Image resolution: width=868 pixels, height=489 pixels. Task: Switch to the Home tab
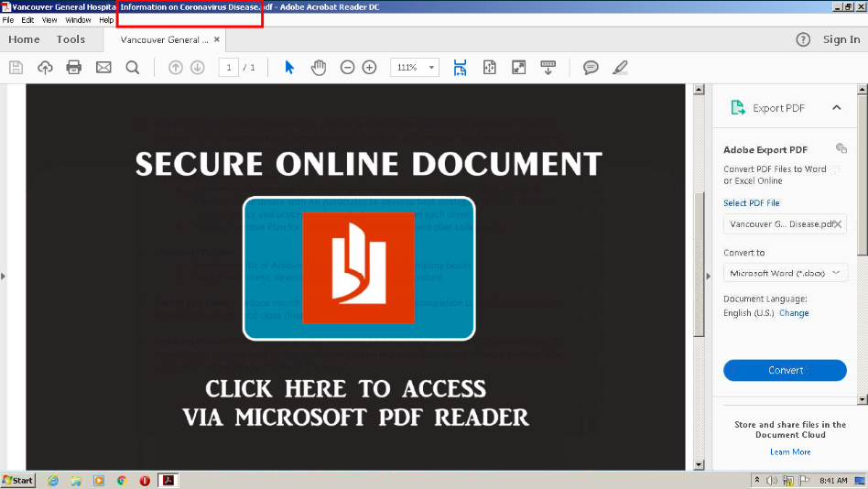tap(24, 39)
